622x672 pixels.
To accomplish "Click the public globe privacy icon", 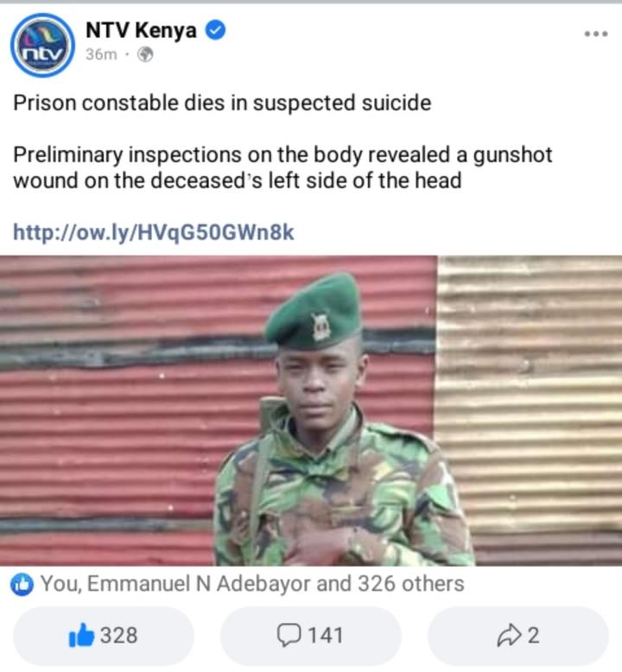I will (x=145, y=54).
